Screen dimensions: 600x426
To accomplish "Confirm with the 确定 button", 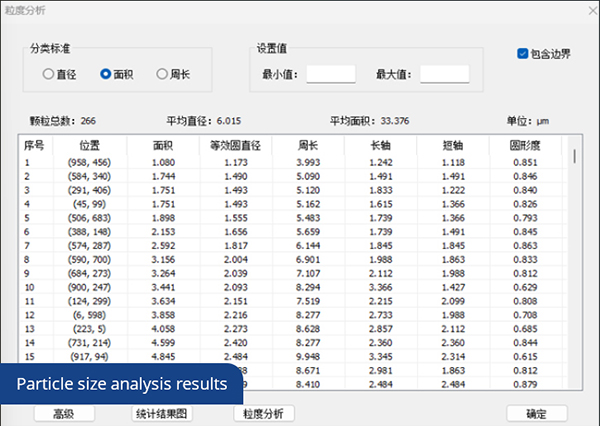I will pyautogui.click(x=537, y=413).
